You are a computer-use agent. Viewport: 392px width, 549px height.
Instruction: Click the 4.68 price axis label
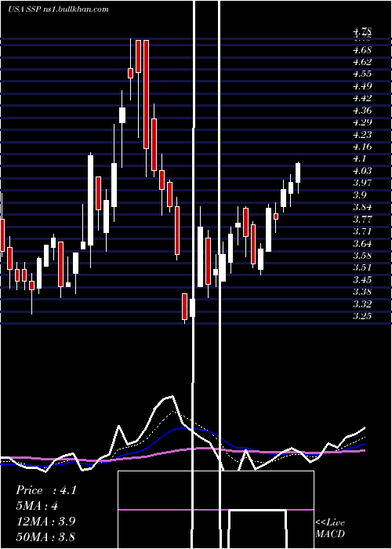tap(362, 49)
